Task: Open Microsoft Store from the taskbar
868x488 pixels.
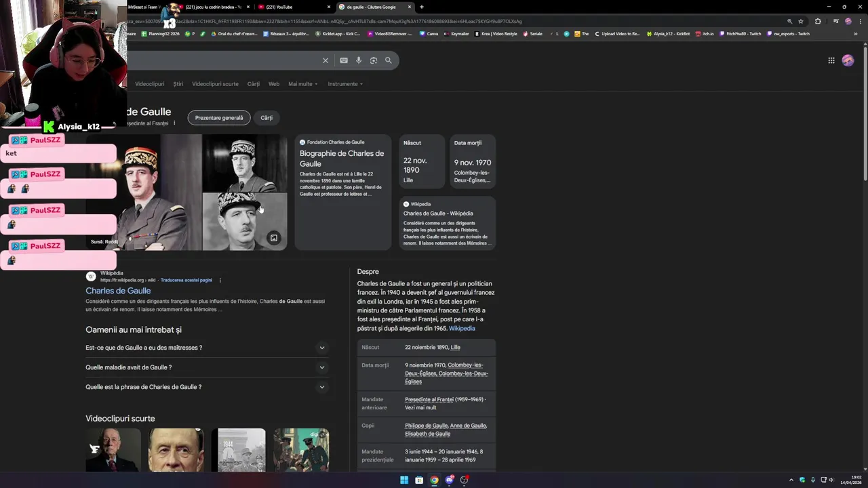Action: point(419,480)
